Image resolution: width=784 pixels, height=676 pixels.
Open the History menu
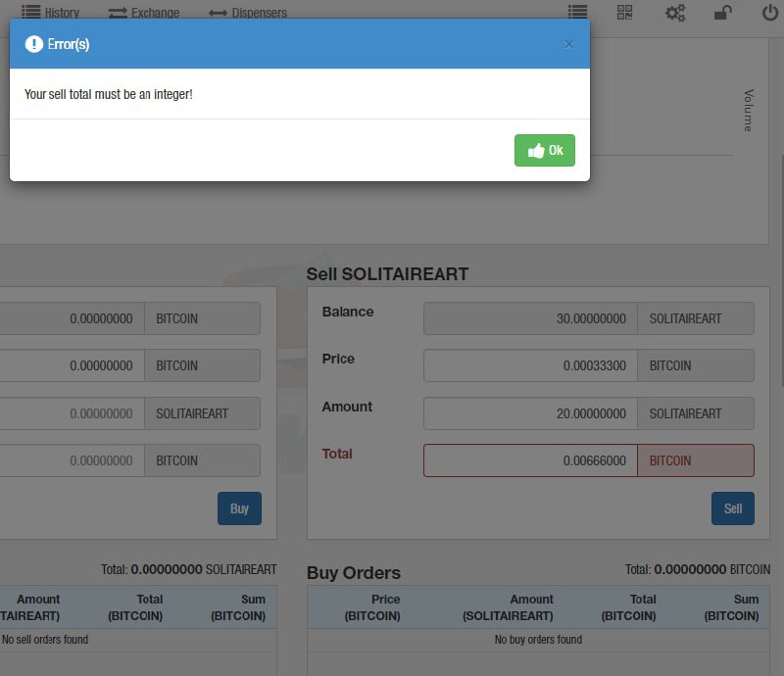click(51, 12)
